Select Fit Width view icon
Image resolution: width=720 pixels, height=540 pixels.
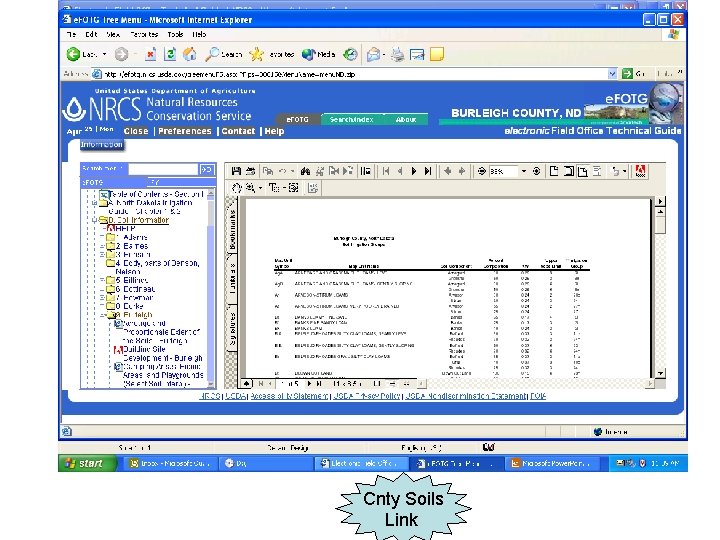[583, 171]
